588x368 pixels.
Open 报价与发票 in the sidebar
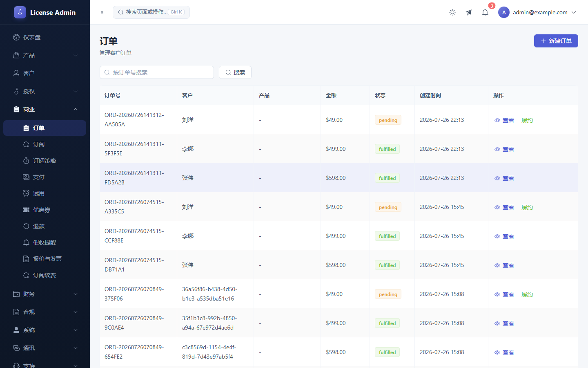45,259
